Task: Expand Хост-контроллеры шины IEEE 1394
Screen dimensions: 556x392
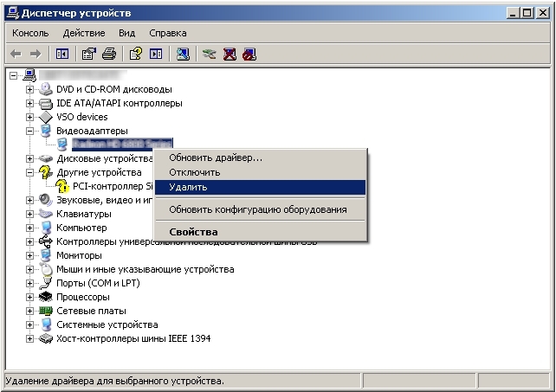Action: tap(29, 338)
